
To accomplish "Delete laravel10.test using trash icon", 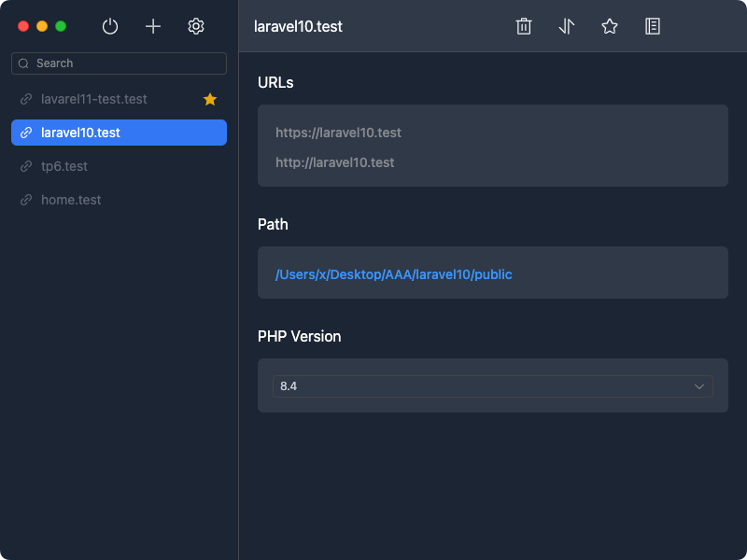I will (524, 26).
